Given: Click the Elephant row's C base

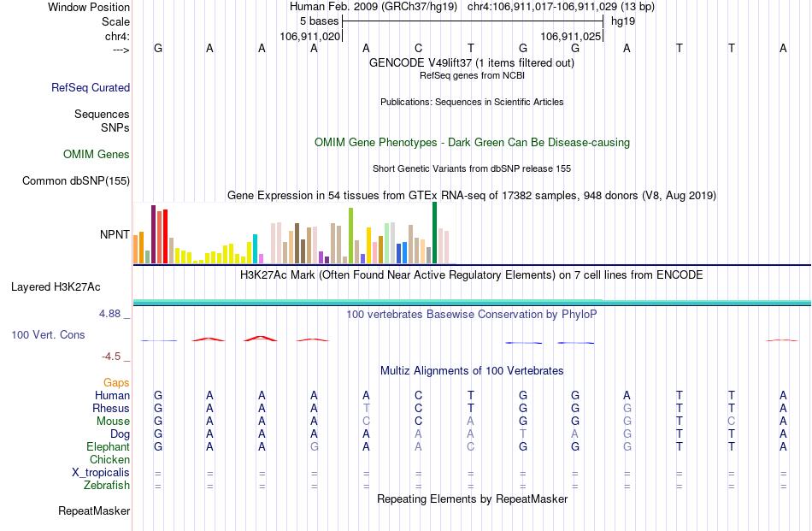Looking at the screenshot, I should coord(470,446).
